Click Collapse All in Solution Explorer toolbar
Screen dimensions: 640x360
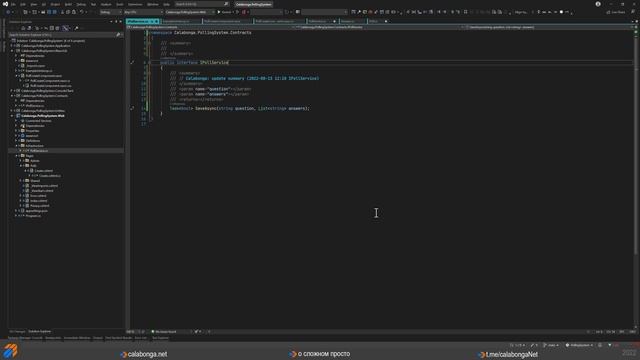point(51,28)
